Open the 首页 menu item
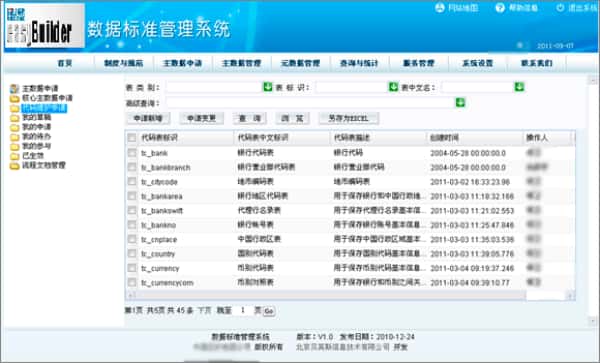 [65, 63]
